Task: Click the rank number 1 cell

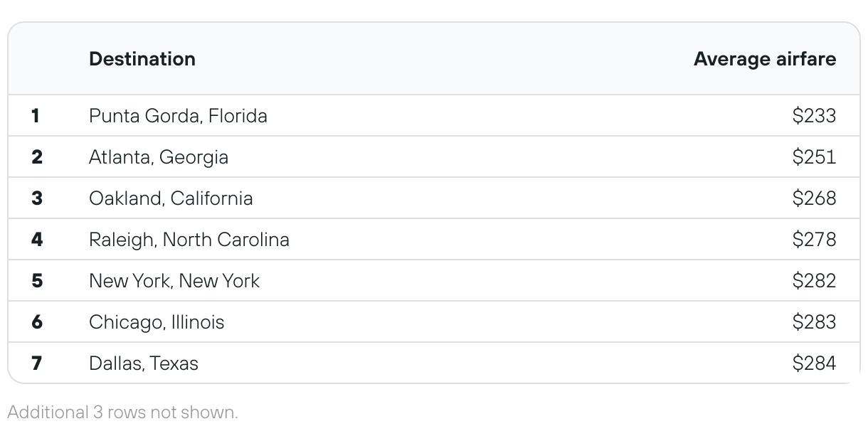Action: pos(36,115)
